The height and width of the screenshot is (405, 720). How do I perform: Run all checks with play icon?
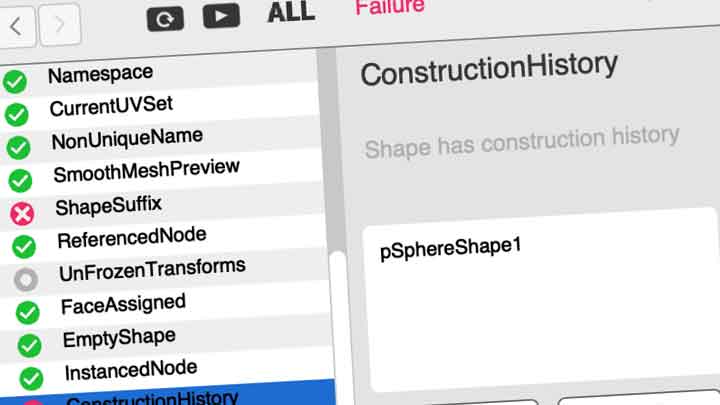[x=221, y=17]
